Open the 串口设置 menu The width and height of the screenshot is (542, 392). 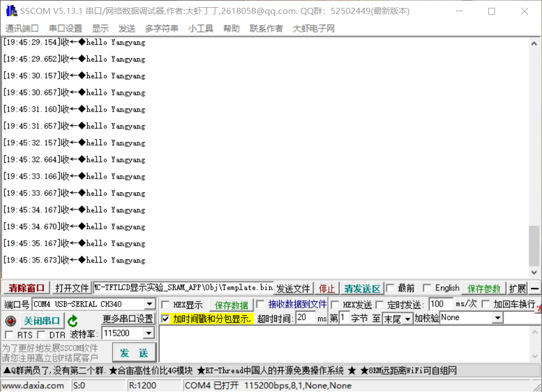[x=66, y=28]
